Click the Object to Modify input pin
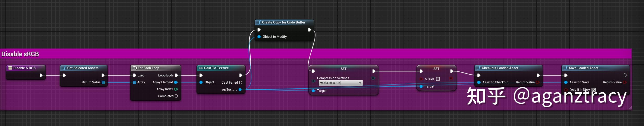Image resolution: width=644 pixels, height=126 pixels. click(259, 36)
